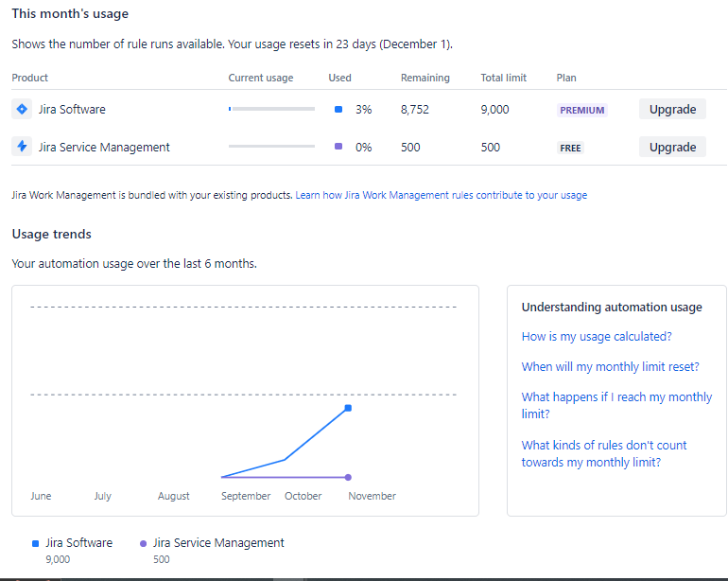
Task: Click the 'June' axis label
Action: [41, 496]
